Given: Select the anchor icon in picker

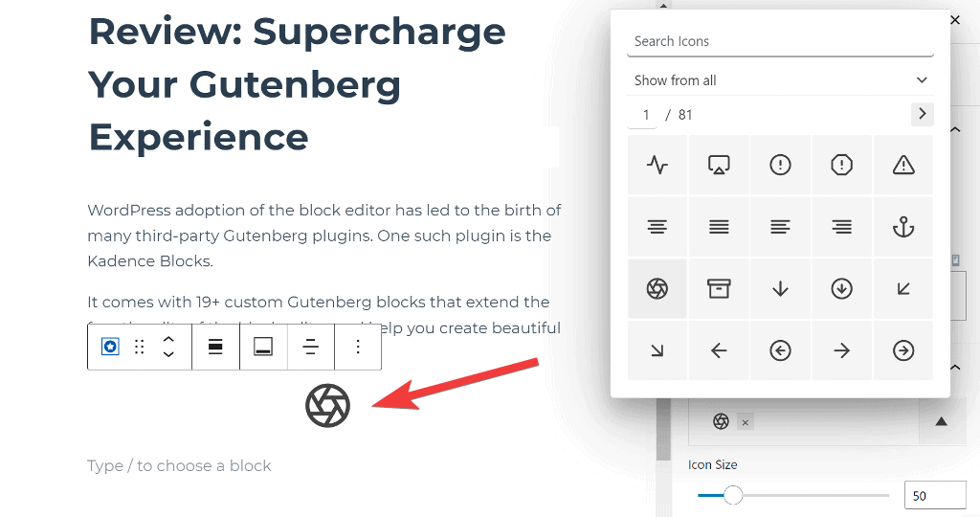Looking at the screenshot, I should point(902,227).
